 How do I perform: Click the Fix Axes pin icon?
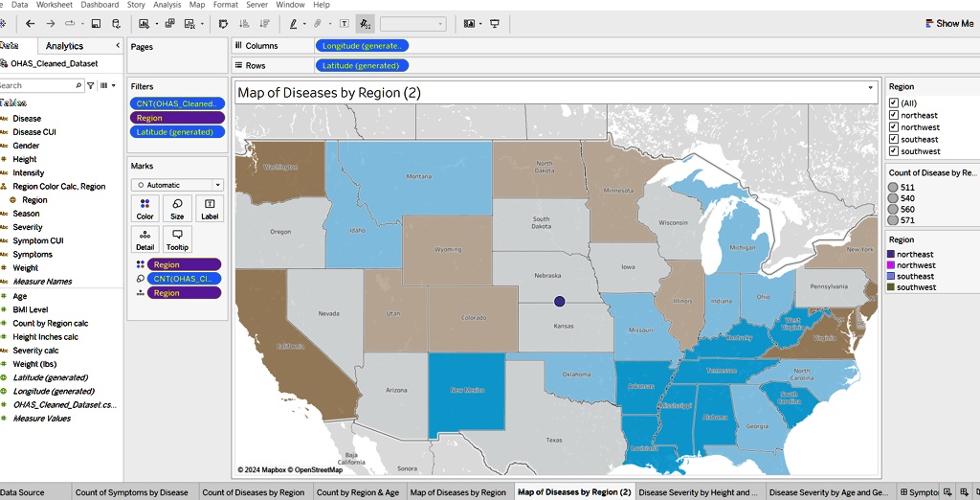(x=365, y=24)
